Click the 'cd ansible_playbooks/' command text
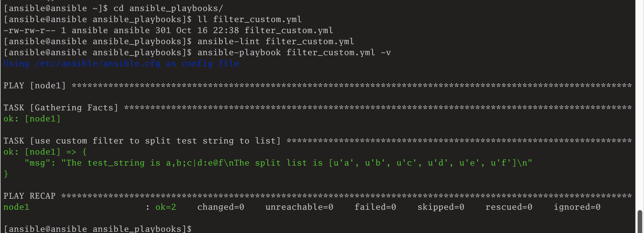The height and width of the screenshot is (233, 644). click(168, 8)
